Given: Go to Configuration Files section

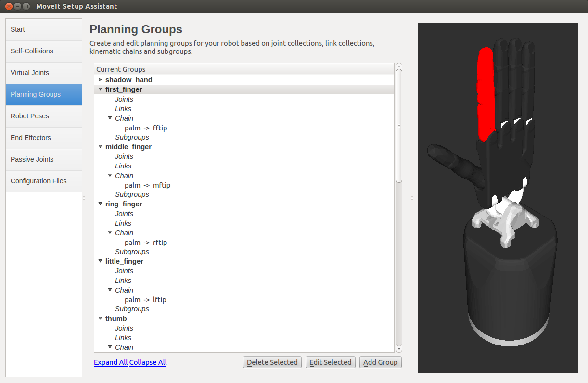Looking at the screenshot, I should click(x=44, y=181).
